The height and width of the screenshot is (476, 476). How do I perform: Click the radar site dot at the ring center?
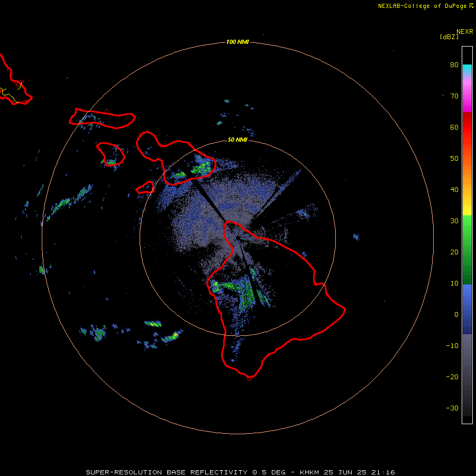click(238, 237)
